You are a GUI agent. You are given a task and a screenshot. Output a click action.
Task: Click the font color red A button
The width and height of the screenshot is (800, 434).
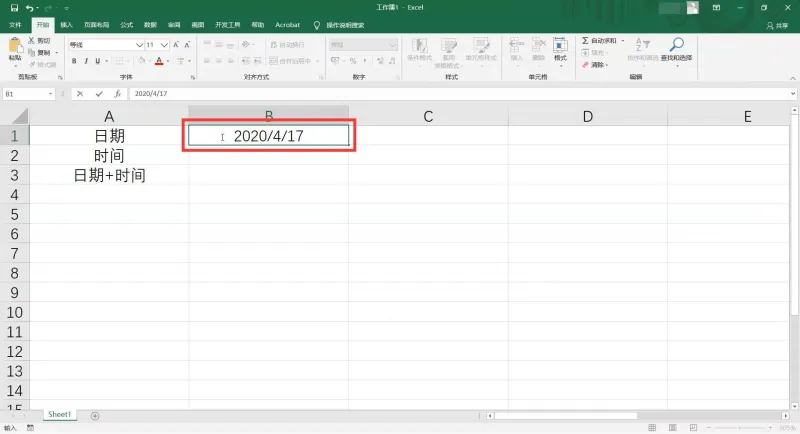click(159, 61)
